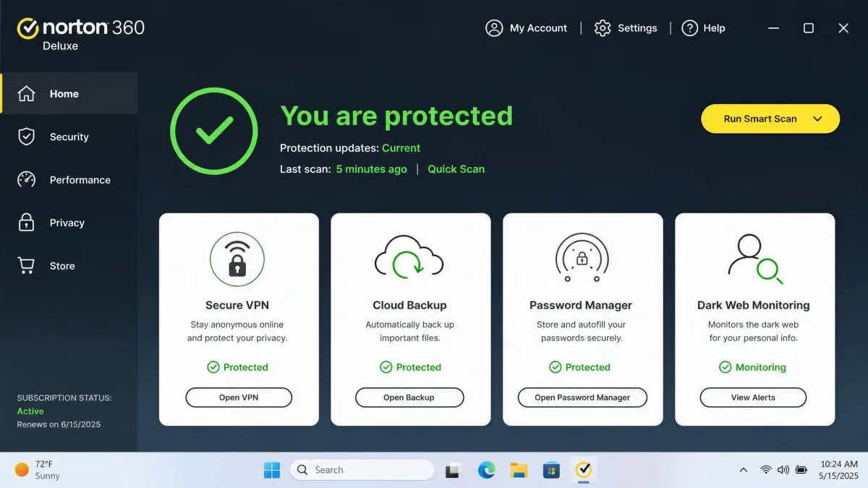This screenshot has width=868, height=488.
Task: Click the large green protection checkmark circle
Action: [214, 131]
